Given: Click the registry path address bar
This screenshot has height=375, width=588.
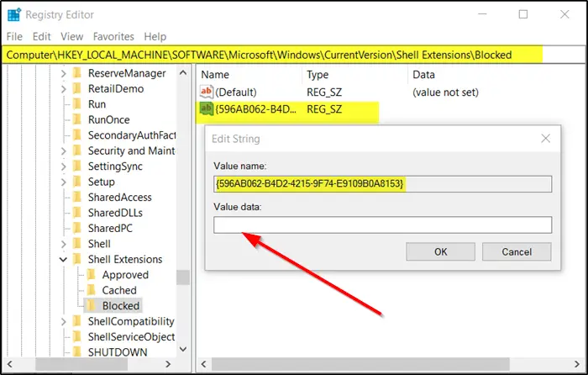Looking at the screenshot, I should tap(294, 55).
